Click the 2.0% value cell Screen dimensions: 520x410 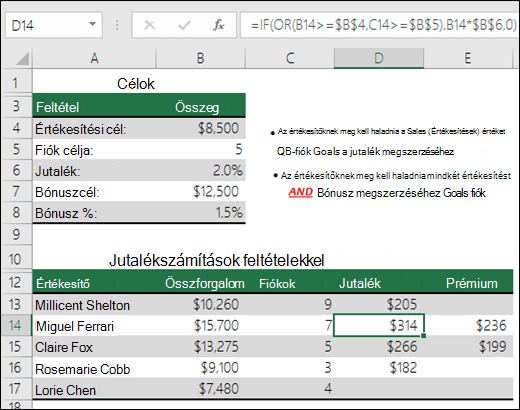tap(201, 170)
